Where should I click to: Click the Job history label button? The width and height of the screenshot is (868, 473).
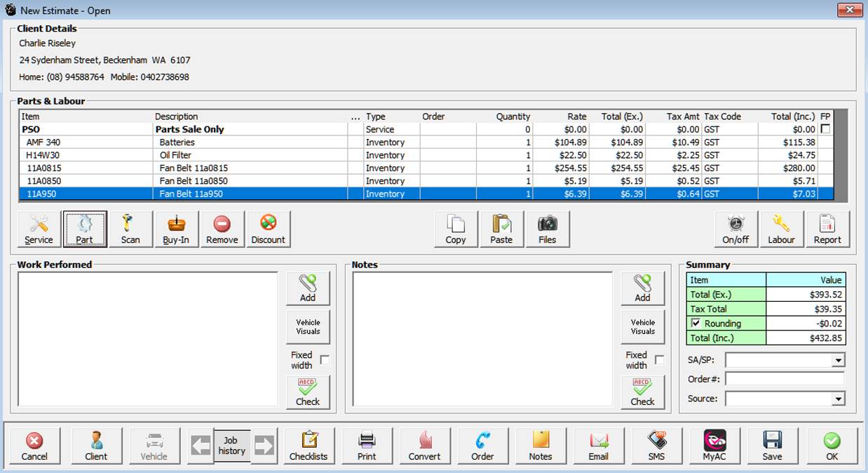pos(232,446)
